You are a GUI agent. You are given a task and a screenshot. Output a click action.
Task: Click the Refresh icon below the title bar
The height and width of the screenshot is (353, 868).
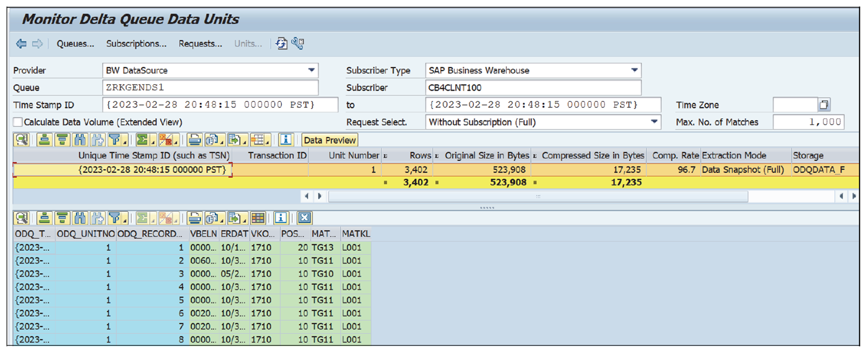click(x=280, y=43)
